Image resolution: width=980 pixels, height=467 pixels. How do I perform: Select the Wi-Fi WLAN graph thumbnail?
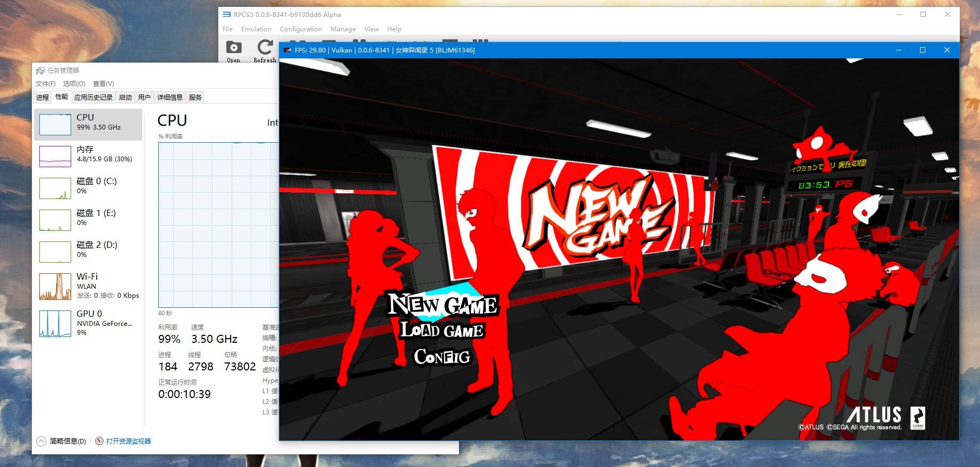(x=55, y=287)
